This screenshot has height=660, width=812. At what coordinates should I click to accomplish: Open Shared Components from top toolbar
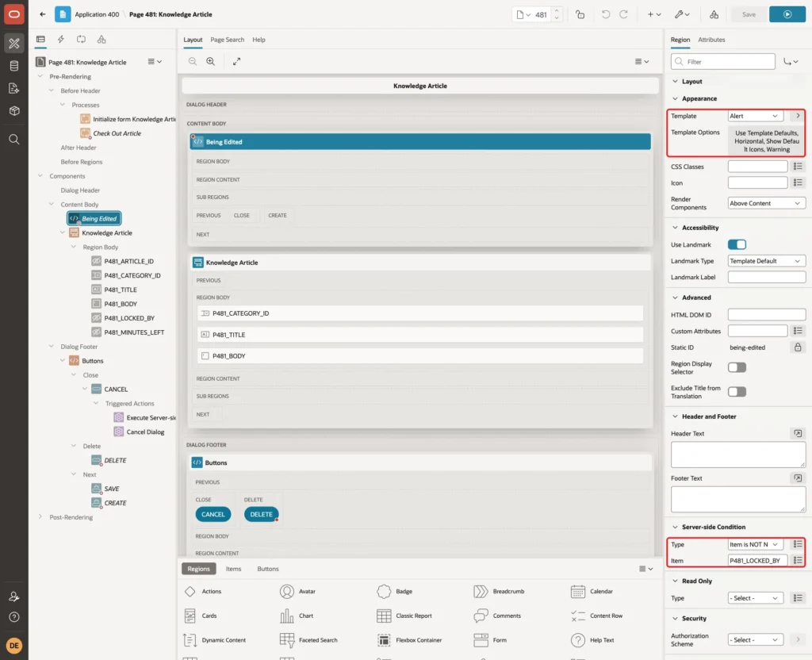pyautogui.click(x=714, y=14)
